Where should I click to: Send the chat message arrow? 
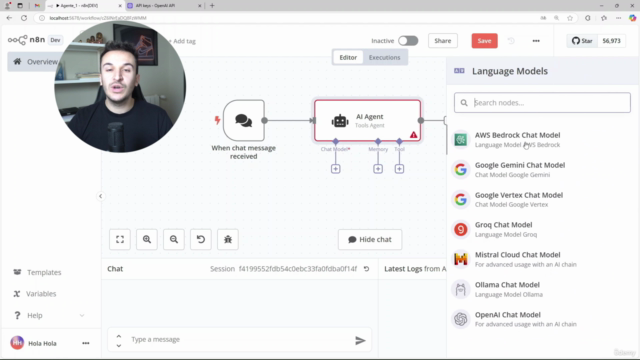coord(360,340)
